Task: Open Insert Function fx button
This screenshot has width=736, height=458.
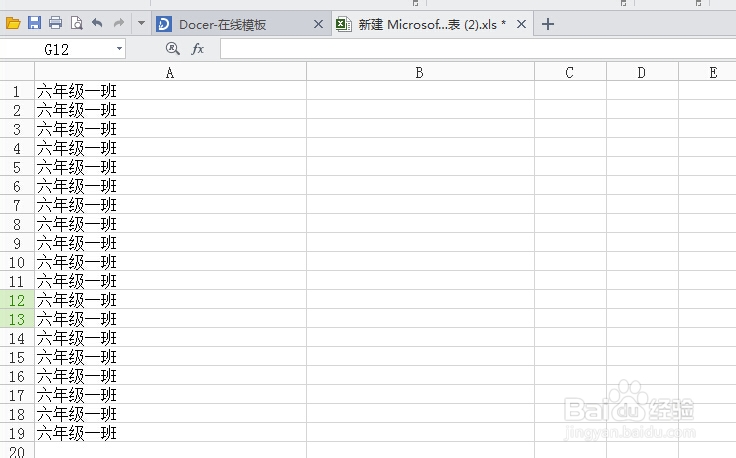Action: tap(198, 48)
